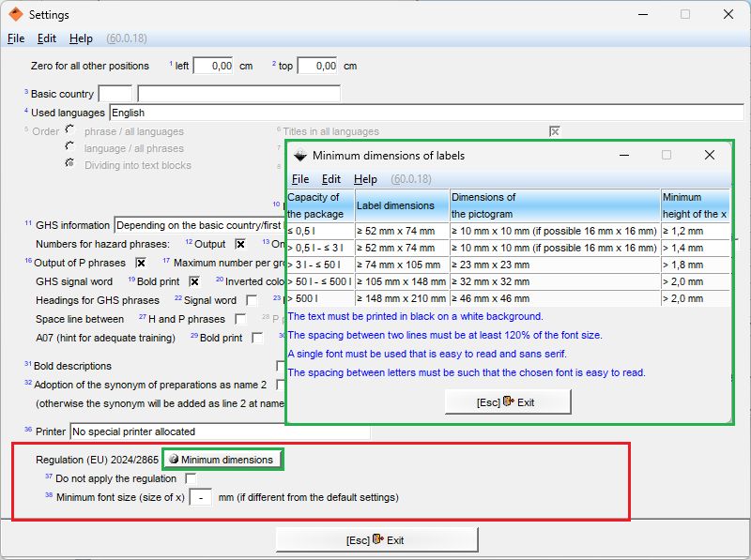Click the Dimensions of the pictogram column header
The image size is (751, 560).
(555, 205)
